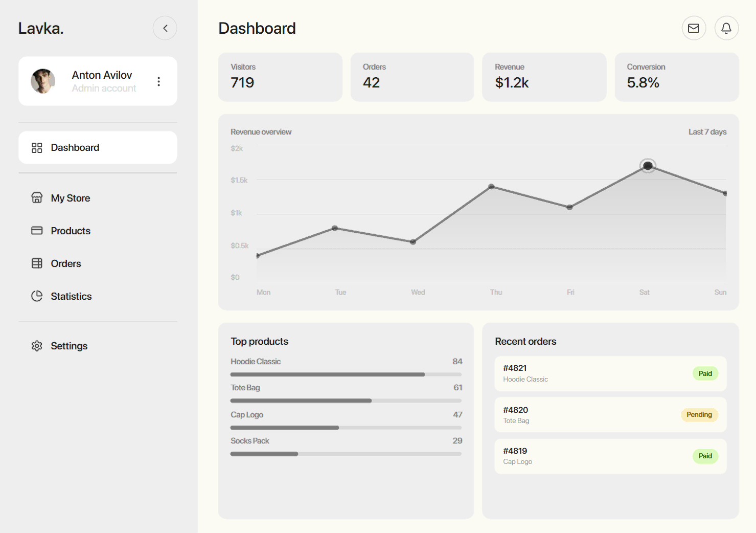The image size is (756, 533).
Task: Open Orders via its table icon
Action: [x=37, y=263]
